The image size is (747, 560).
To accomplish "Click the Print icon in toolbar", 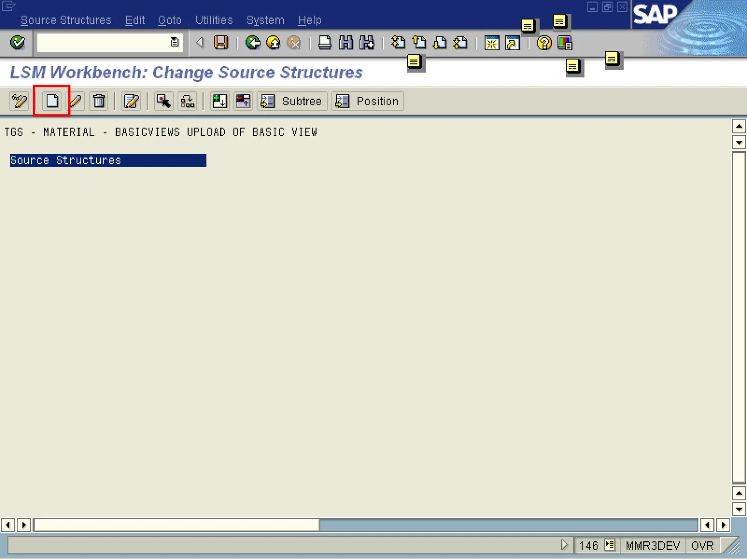I will click(x=324, y=43).
